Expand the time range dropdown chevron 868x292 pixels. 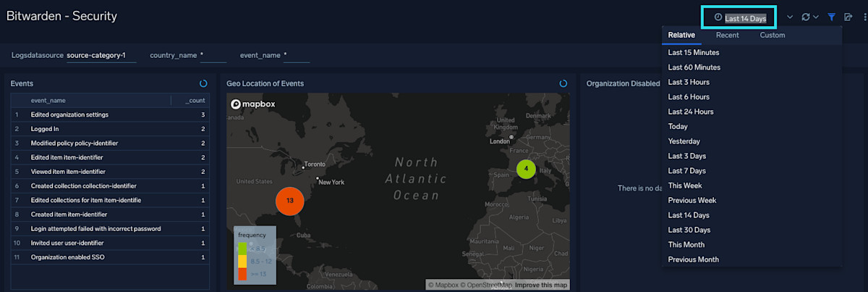click(x=790, y=17)
